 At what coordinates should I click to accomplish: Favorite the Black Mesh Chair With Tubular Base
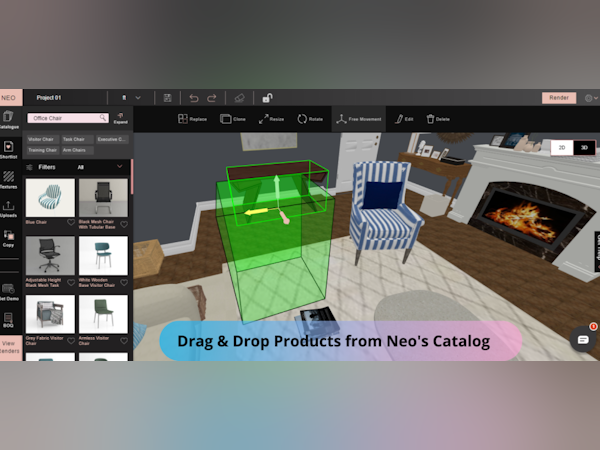pos(124,225)
